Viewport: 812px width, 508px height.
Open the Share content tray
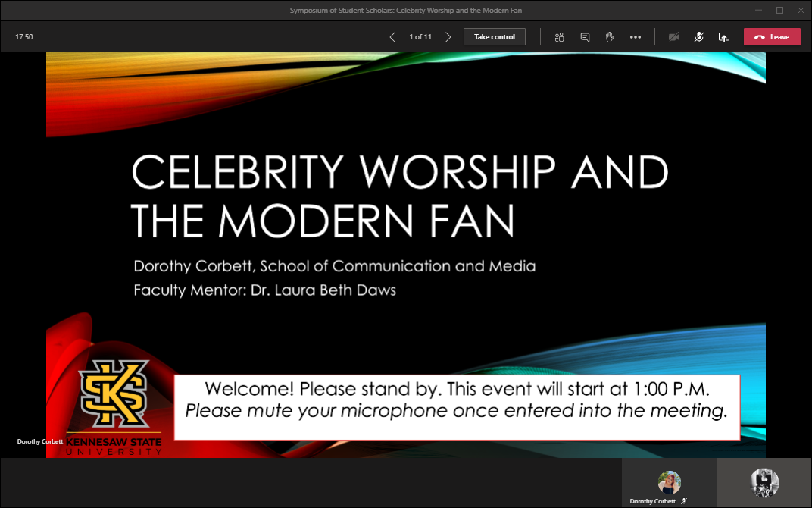point(724,37)
